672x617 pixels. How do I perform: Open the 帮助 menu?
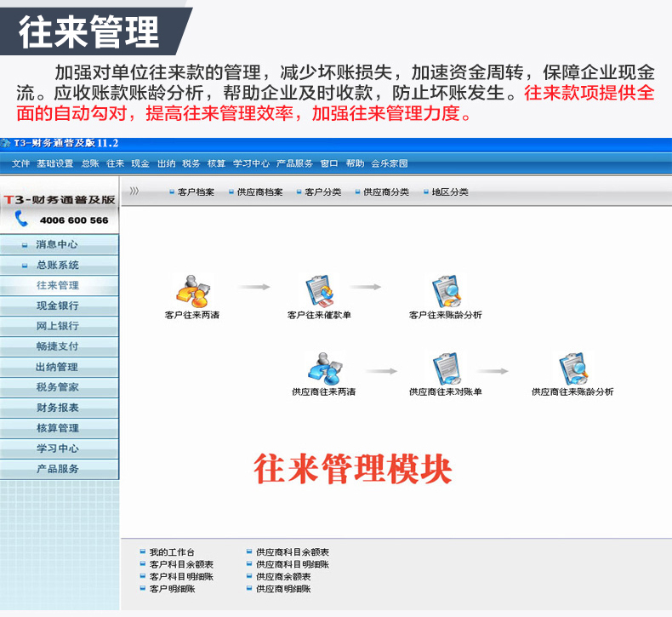[355, 163]
